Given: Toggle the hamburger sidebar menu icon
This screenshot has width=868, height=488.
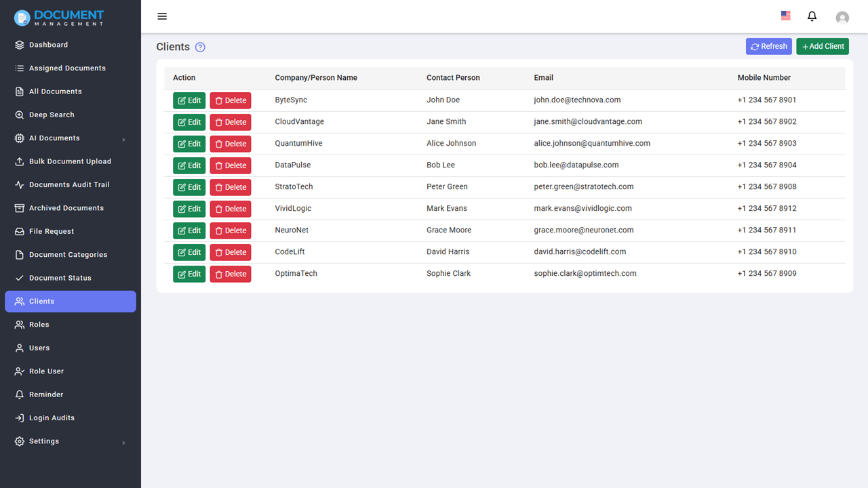Looking at the screenshot, I should [162, 16].
